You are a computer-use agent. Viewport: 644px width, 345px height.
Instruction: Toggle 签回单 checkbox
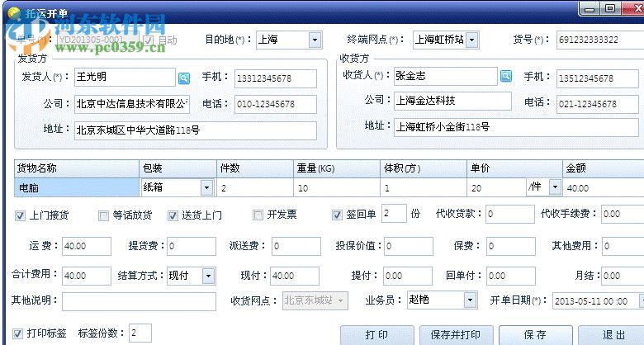click(337, 215)
